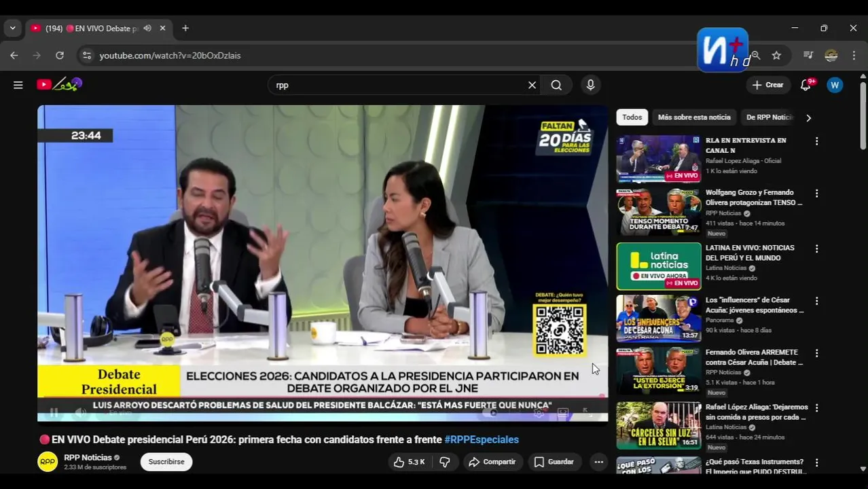Mute tab via speaker icon on tab
868x489 pixels.
[147, 29]
